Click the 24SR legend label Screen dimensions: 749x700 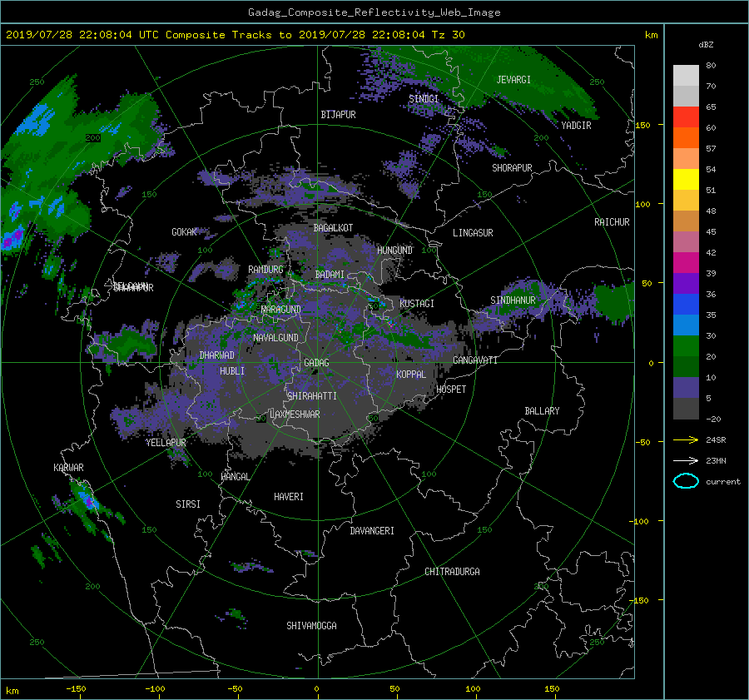point(716,440)
